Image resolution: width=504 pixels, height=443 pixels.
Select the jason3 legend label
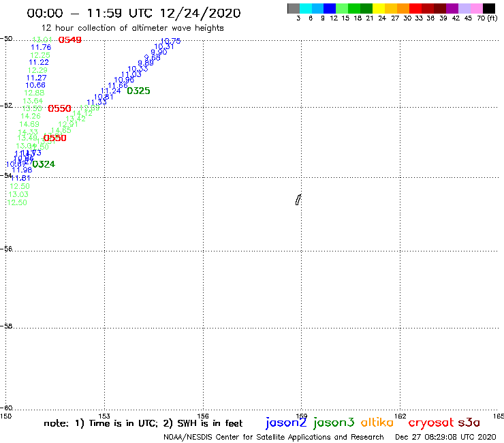[x=334, y=423]
